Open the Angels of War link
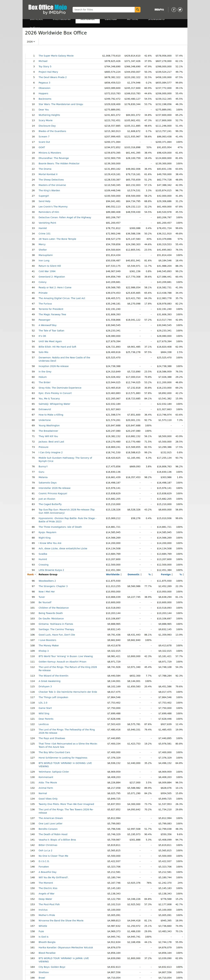 (46, 894)
